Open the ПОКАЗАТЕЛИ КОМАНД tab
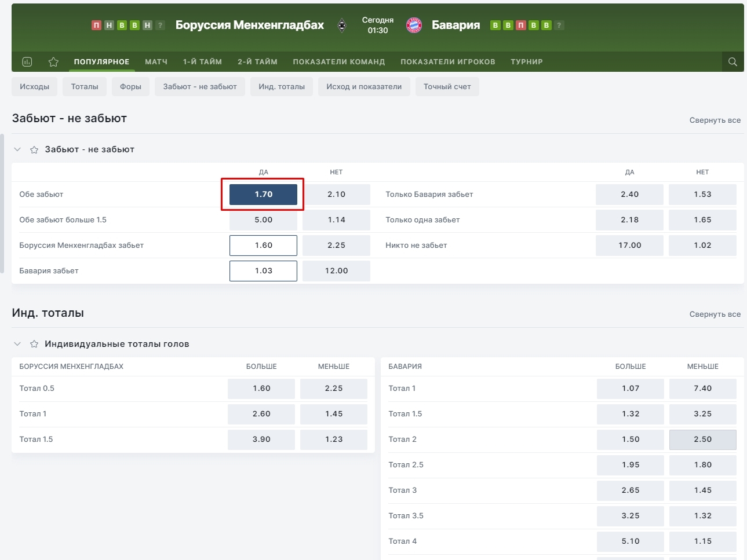The image size is (747, 560). pyautogui.click(x=339, y=61)
